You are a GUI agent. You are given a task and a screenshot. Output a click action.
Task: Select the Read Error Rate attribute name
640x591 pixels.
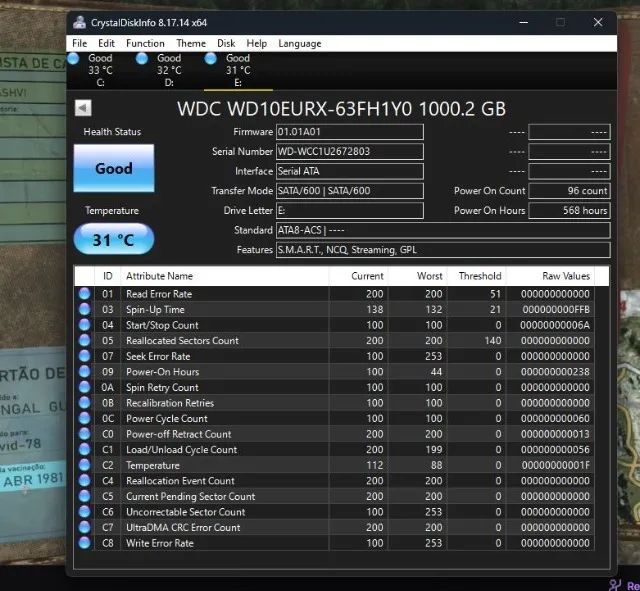coord(159,294)
